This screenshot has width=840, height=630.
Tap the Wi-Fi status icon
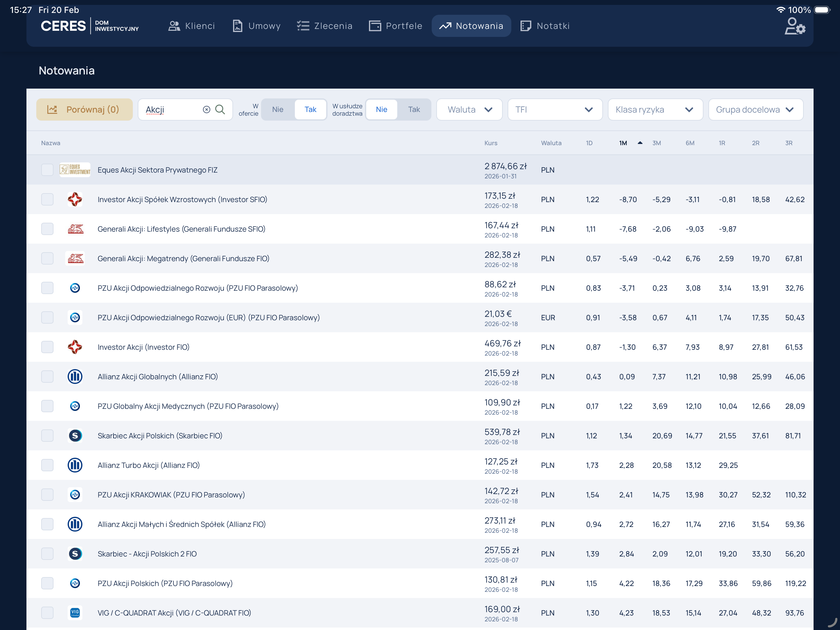coord(780,10)
